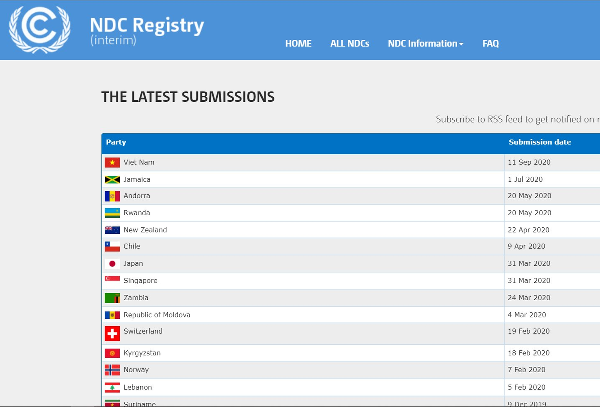Open the Singapore submission
600x407 pixels.
pos(140,281)
